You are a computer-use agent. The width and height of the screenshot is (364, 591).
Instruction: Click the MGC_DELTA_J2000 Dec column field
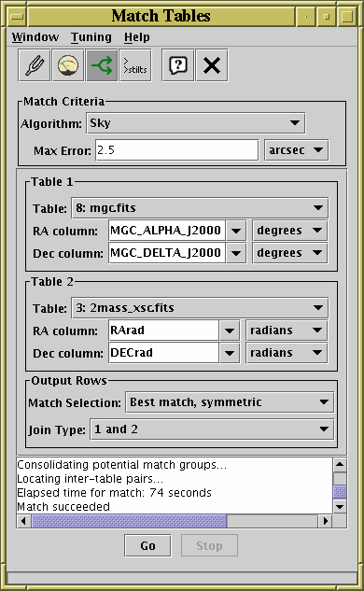167,252
